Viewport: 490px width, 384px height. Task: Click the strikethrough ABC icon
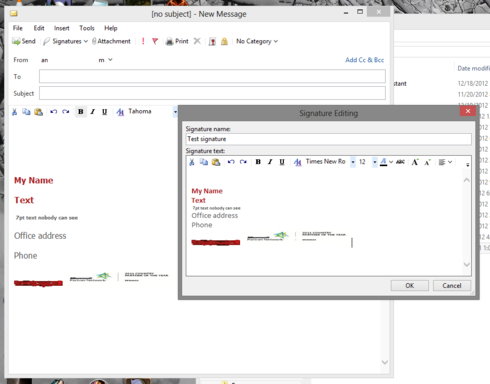(x=400, y=162)
